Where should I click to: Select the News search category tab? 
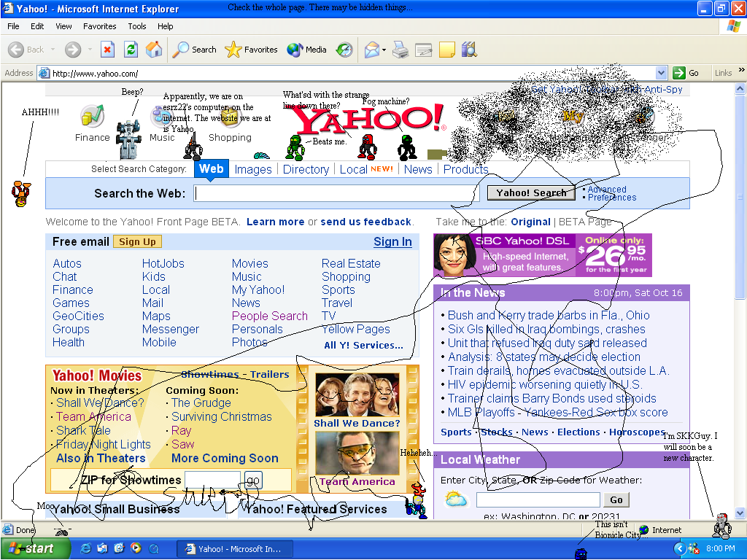(x=418, y=169)
